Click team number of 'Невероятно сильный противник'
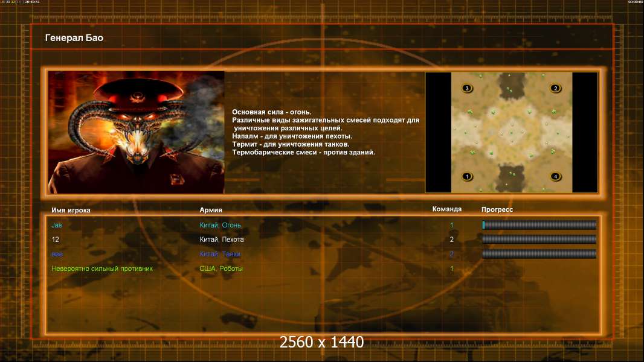The width and height of the screenshot is (644, 362). click(x=451, y=268)
